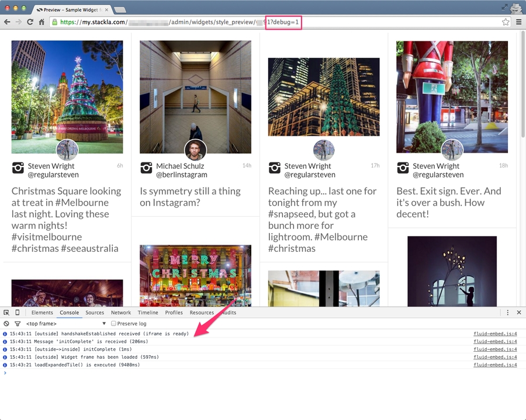Open the Chrome hamburger menu

[519, 22]
